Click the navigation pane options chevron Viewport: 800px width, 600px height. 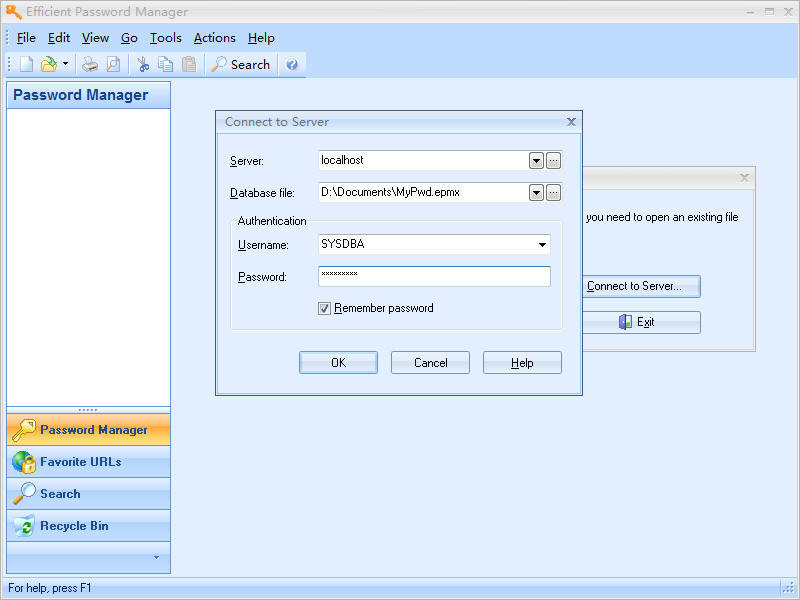tap(156, 557)
